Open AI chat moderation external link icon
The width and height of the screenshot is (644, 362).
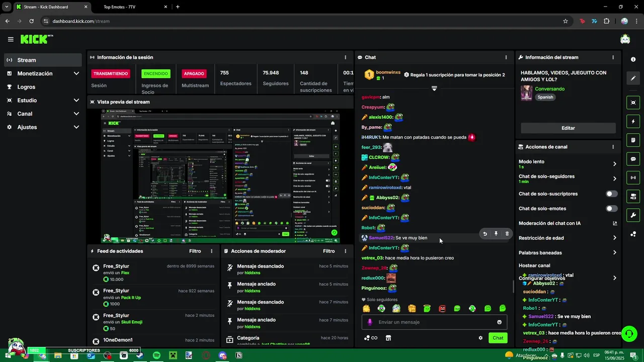tap(614, 223)
